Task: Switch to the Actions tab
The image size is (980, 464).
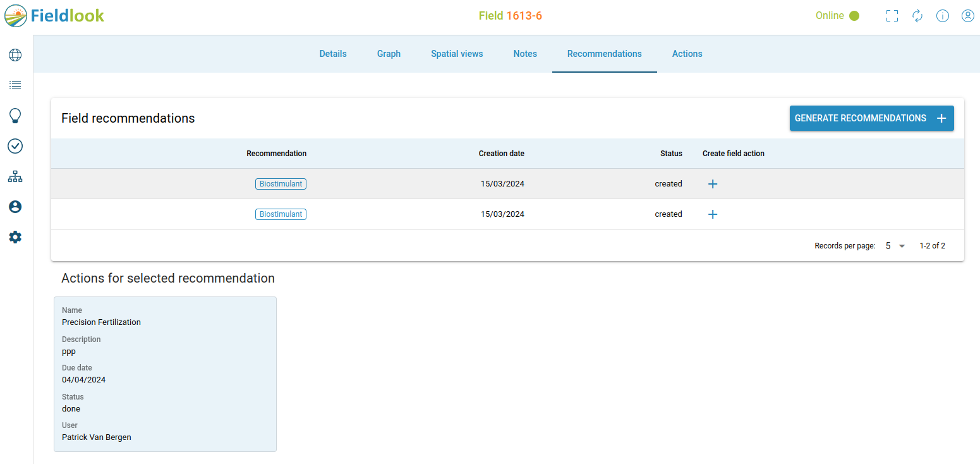Action: pyautogui.click(x=687, y=54)
